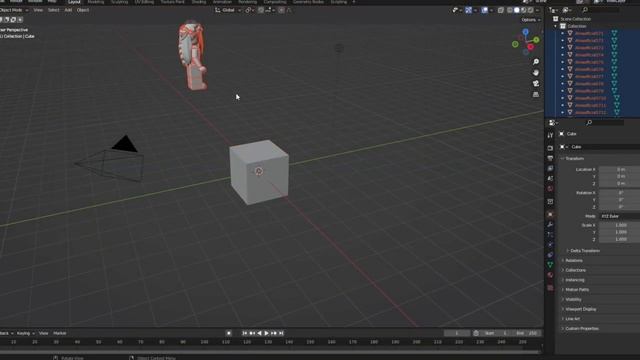This screenshot has height=360, width=640.
Task: Open the Object menu in viewport header
Action: pos(83,10)
